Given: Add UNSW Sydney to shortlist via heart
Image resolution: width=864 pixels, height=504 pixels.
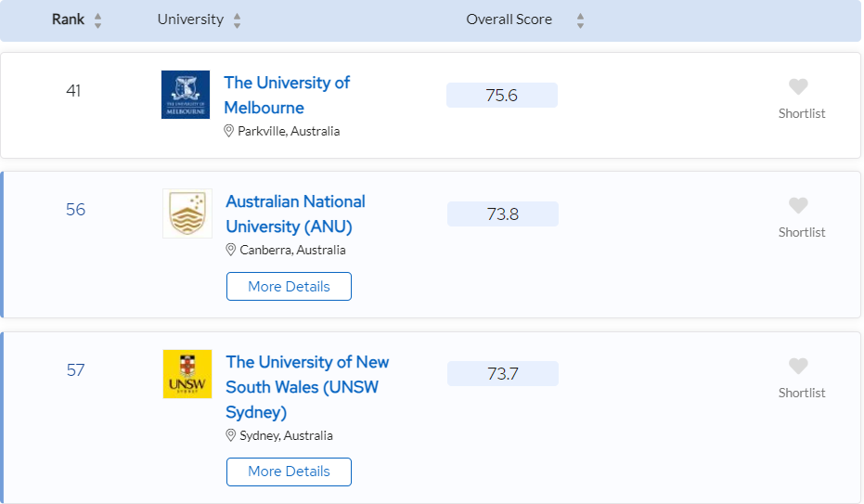Looking at the screenshot, I should [798, 367].
